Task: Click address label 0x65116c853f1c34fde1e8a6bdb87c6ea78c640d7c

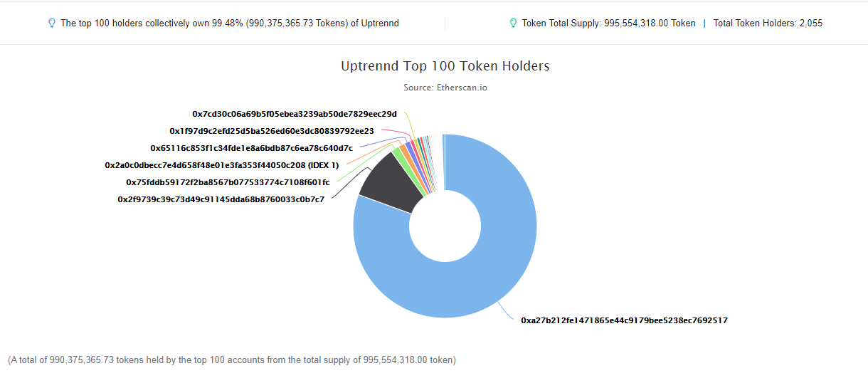Action: click(251, 148)
